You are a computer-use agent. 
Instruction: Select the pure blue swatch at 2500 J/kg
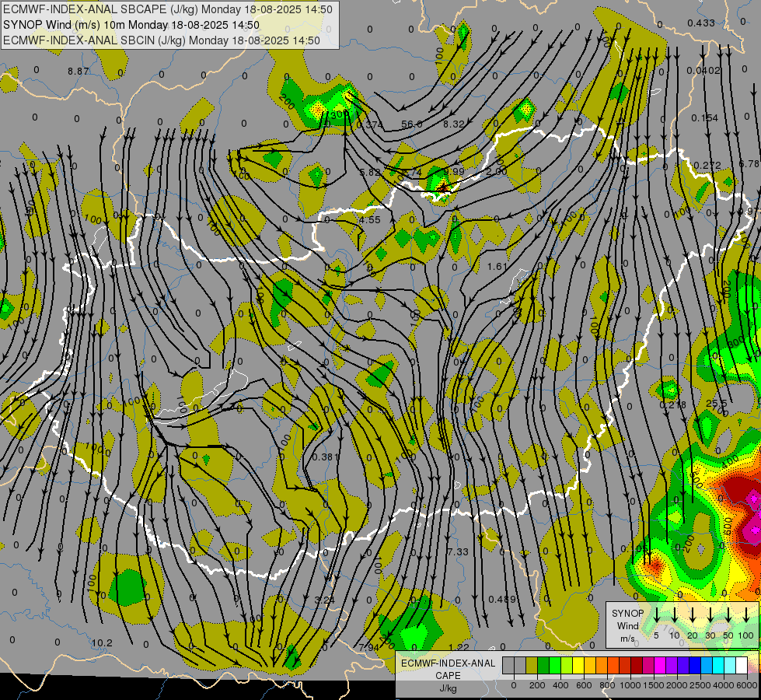694,666
